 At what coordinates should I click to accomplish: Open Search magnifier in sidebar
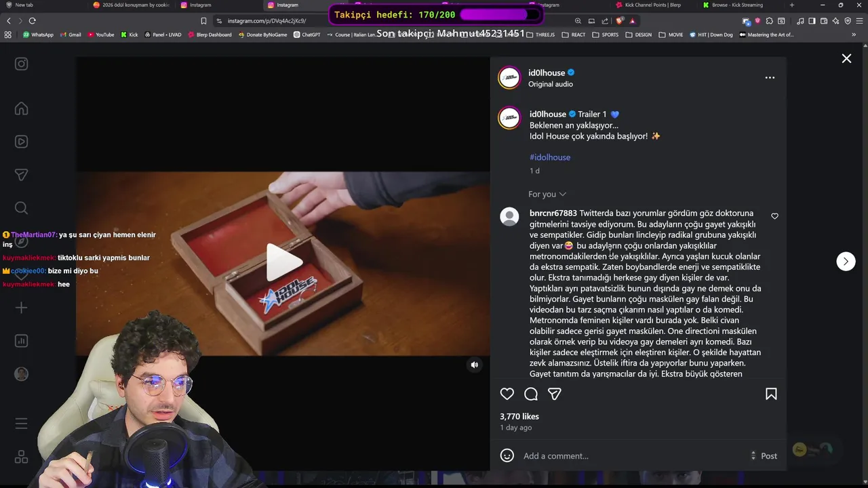22,208
